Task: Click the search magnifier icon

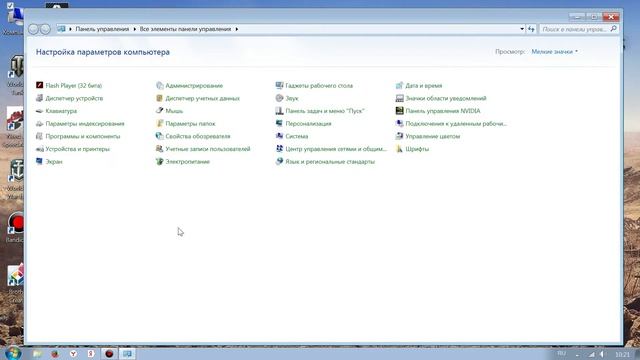Action: click(x=613, y=29)
